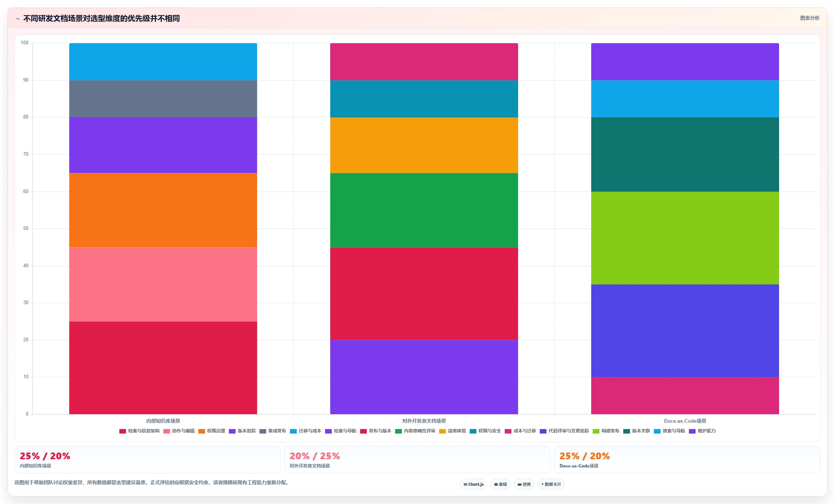Screen dimensions: 835x504
Task: Hide the 版本关联 dataset via legend
Action: 636,431
